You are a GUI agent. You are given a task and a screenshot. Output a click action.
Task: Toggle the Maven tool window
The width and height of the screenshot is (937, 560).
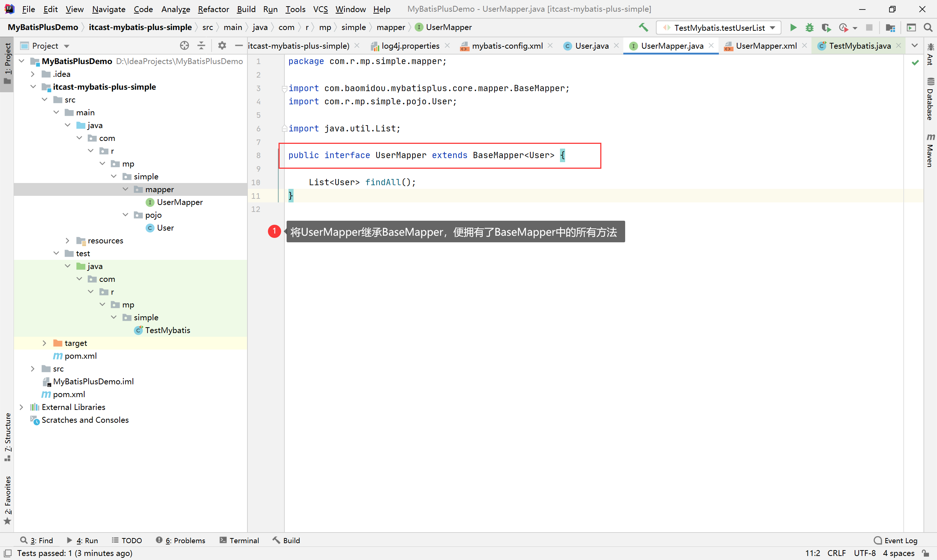point(930,150)
